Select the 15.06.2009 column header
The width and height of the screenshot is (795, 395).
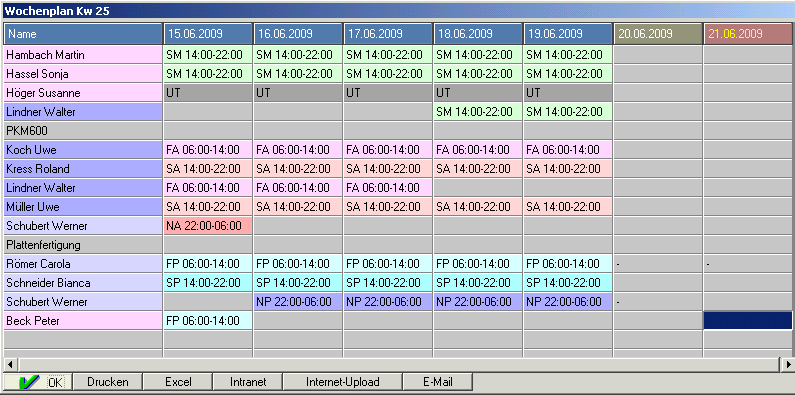[208, 34]
